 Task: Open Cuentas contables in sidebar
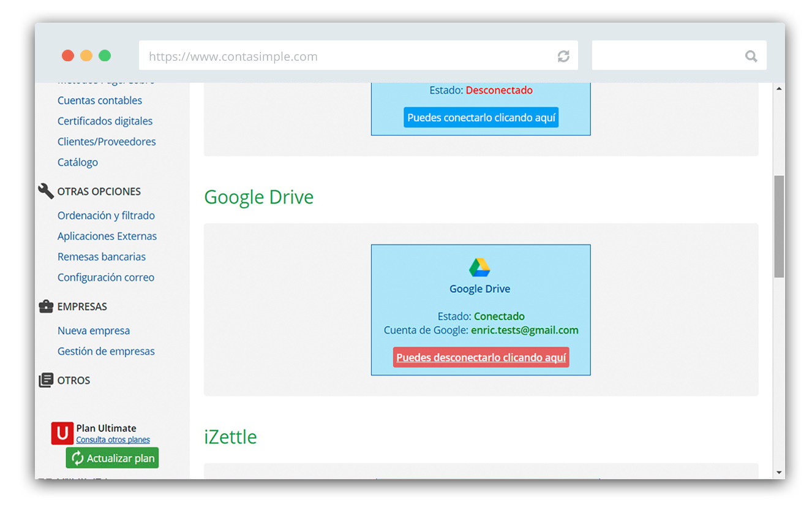point(100,100)
